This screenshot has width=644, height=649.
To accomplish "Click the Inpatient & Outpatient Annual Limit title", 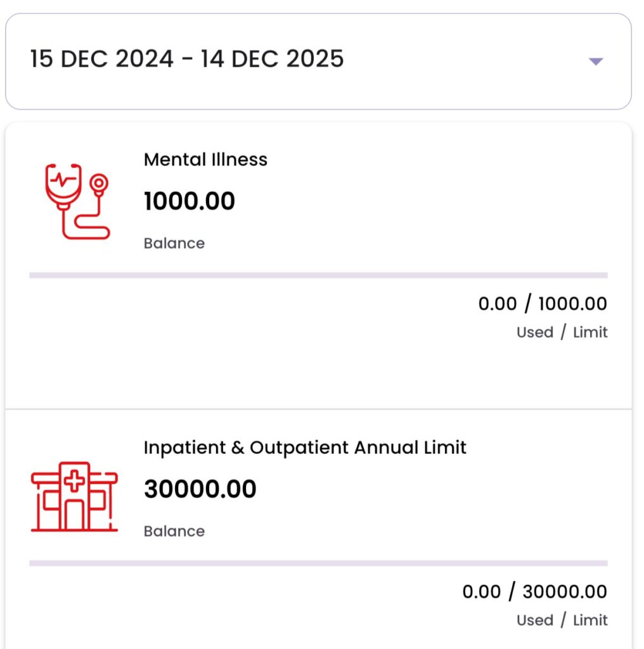I will (x=305, y=447).
